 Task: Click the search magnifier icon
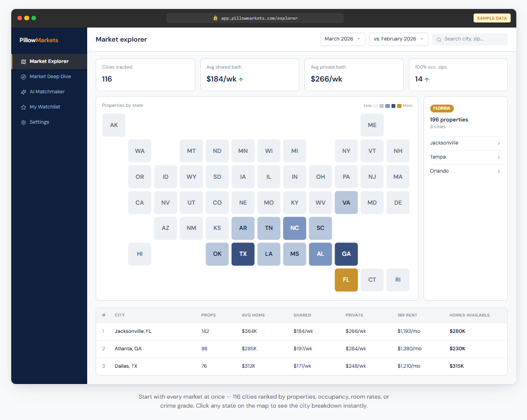[x=439, y=40]
